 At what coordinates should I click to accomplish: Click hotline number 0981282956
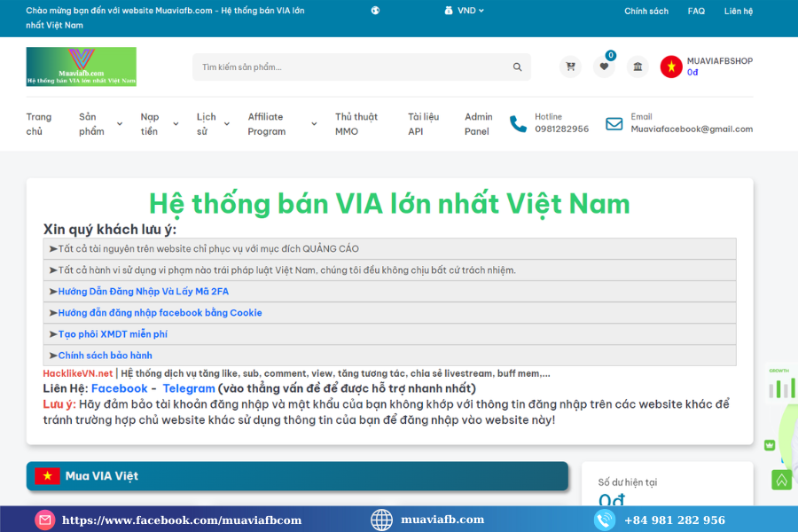coord(561,129)
